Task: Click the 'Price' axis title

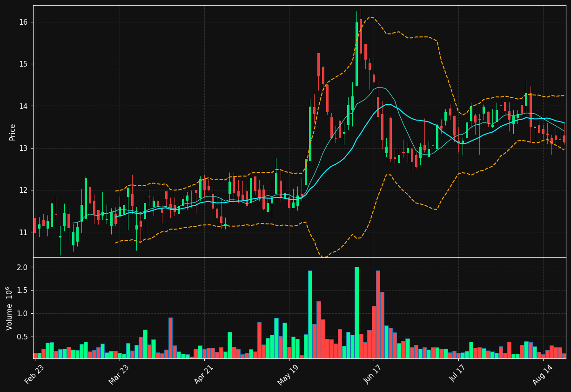Action: (13, 132)
